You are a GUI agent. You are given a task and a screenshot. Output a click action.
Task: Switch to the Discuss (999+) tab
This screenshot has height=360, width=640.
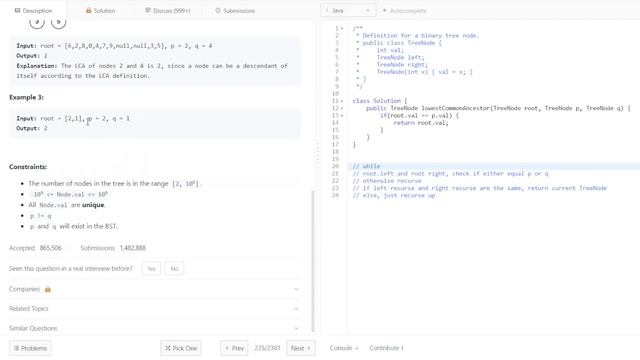(x=168, y=11)
